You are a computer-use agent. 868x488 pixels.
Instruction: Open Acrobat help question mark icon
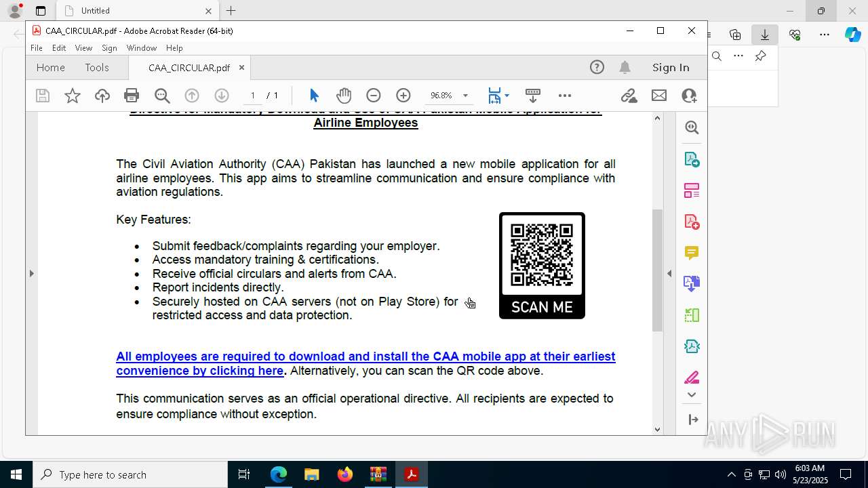(597, 67)
